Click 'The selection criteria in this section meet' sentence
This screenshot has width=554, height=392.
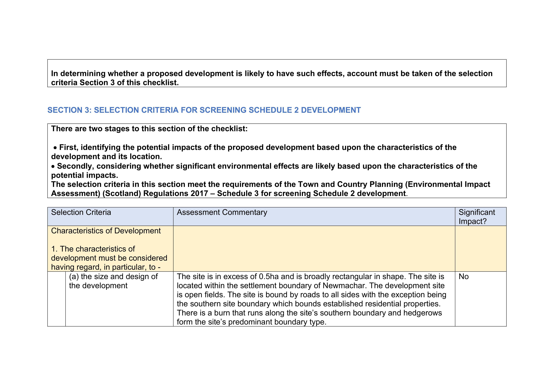click(x=271, y=189)
